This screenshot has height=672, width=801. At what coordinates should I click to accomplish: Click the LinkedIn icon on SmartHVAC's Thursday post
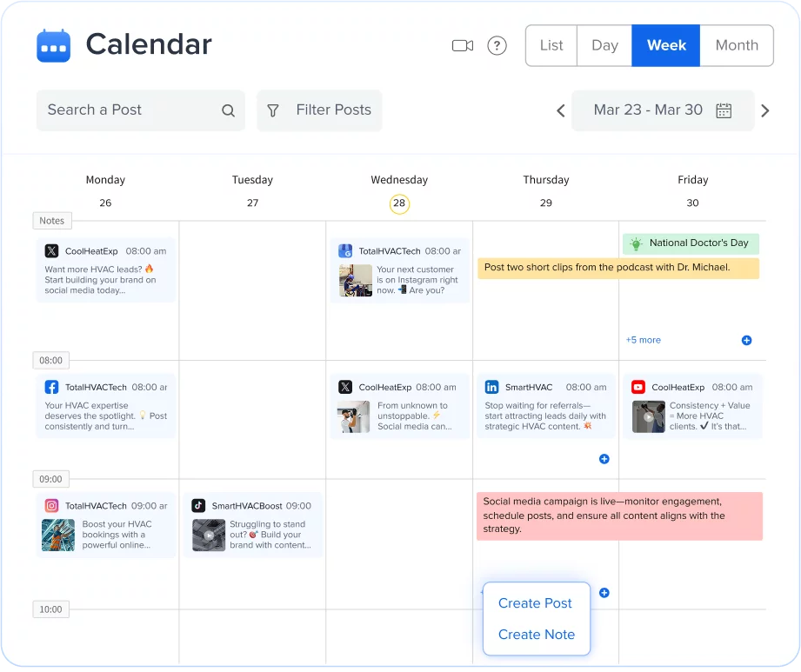(494, 387)
